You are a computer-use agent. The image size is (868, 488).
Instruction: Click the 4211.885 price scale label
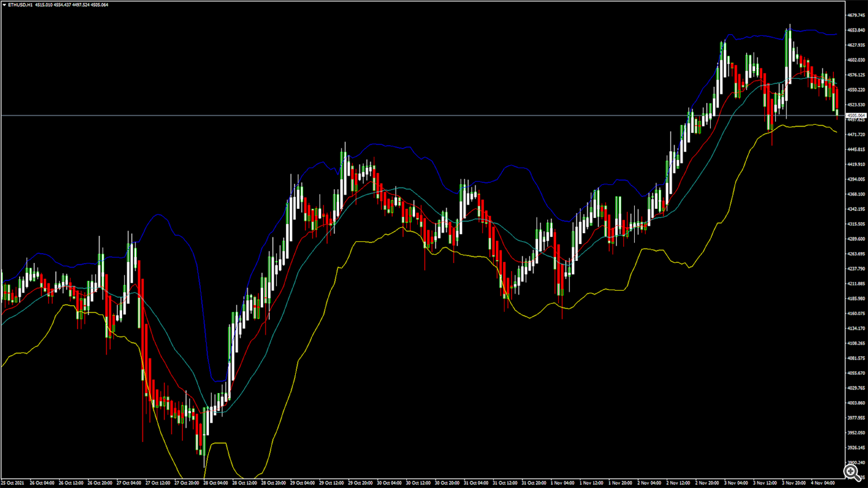click(x=856, y=284)
